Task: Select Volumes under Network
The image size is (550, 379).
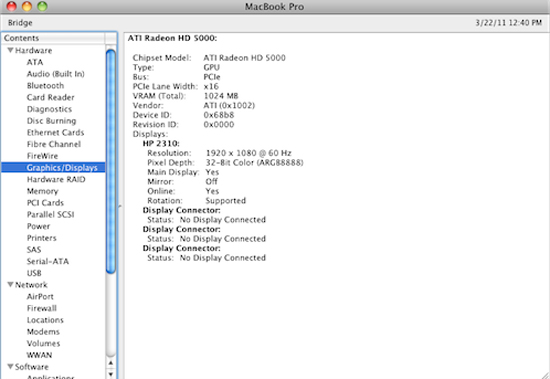Action: [43, 343]
